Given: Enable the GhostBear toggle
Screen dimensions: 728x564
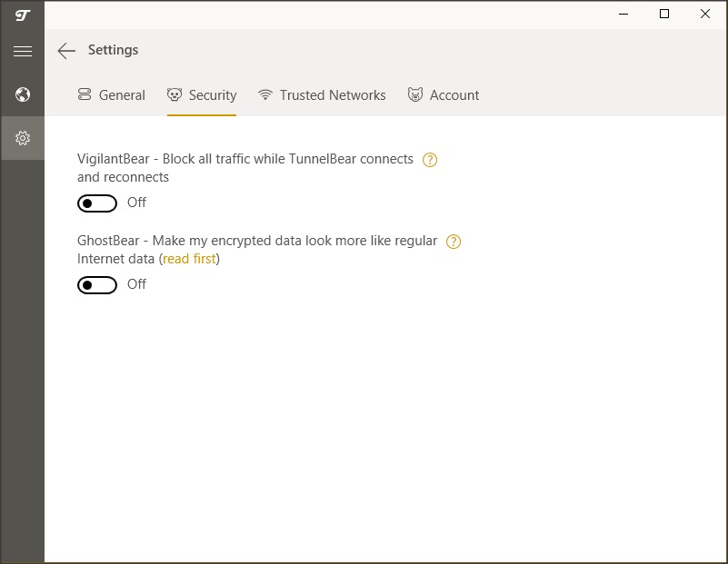Looking at the screenshot, I should [97, 284].
